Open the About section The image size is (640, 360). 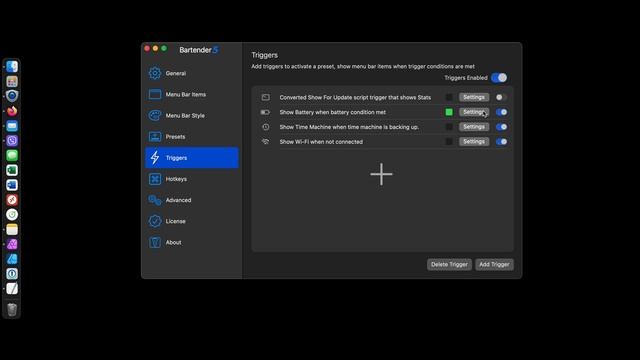tap(192, 242)
